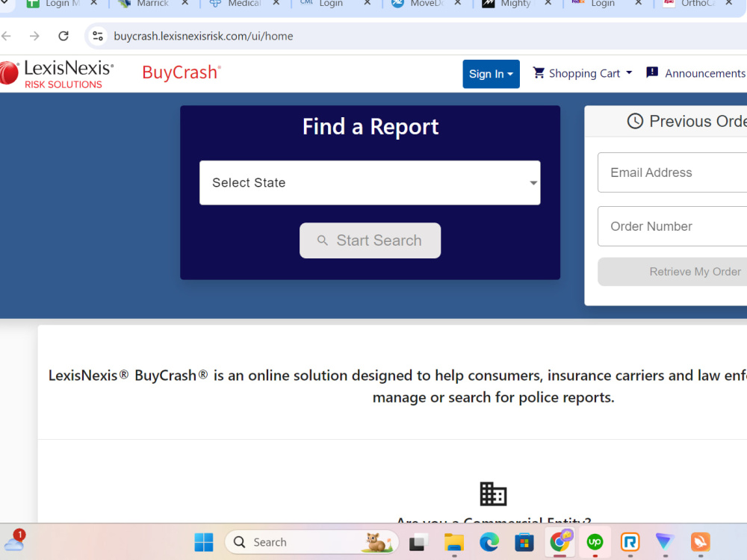Open the Select State dropdown
Image resolution: width=747 pixels, height=560 pixels.
(370, 183)
